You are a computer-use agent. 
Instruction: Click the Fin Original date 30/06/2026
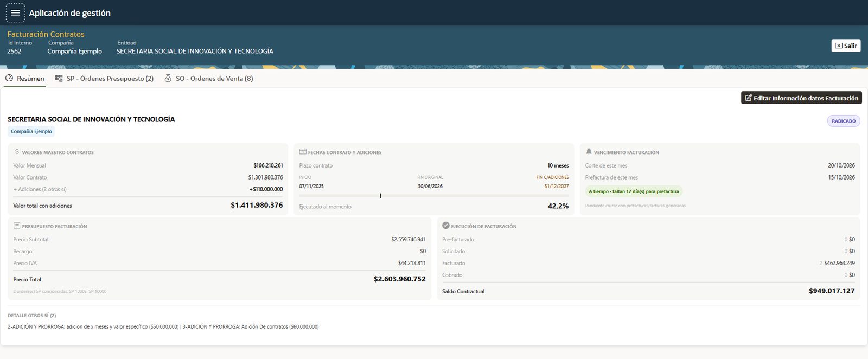[430, 186]
